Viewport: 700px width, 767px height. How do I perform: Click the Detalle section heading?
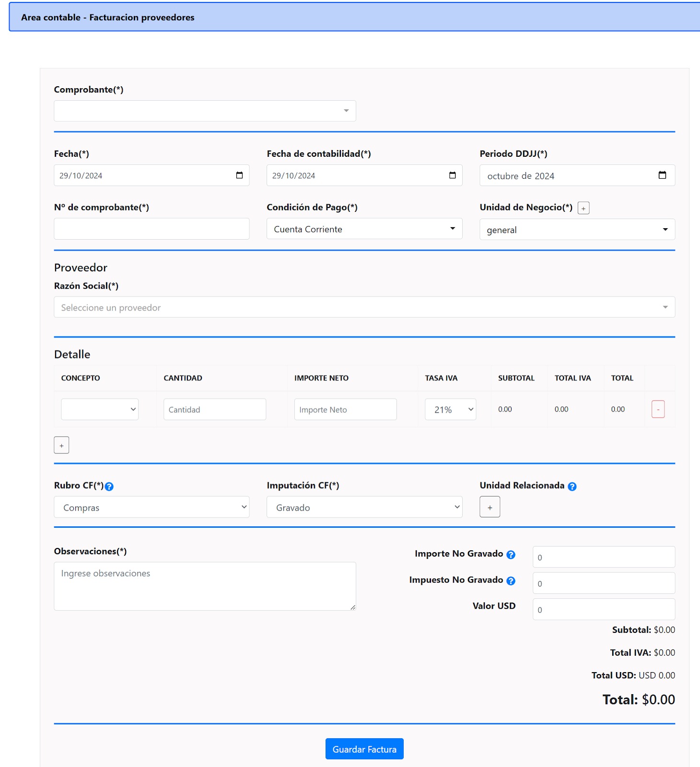pyautogui.click(x=72, y=354)
